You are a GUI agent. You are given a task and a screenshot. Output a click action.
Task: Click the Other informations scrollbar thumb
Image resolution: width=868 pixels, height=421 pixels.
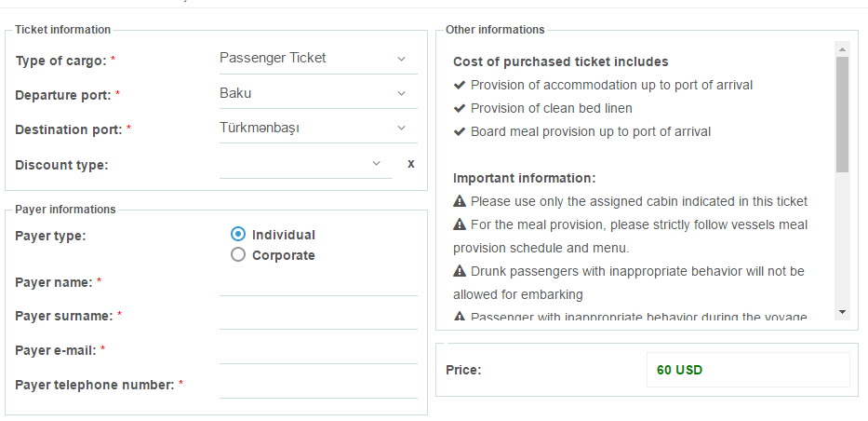[x=842, y=115]
